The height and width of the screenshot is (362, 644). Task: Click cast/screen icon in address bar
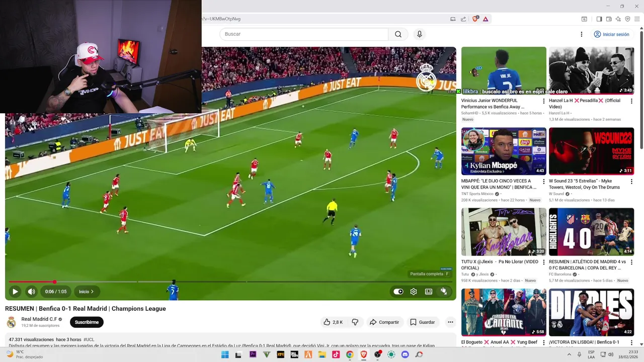pos(453,19)
